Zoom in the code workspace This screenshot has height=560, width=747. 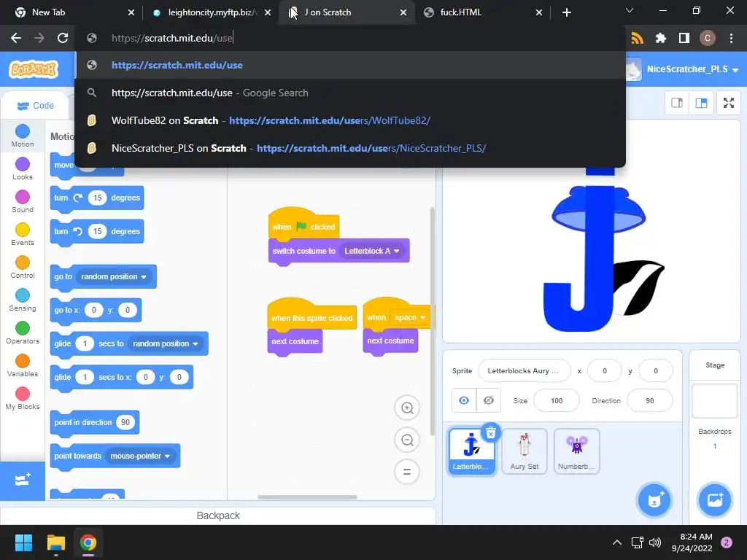[x=407, y=408]
